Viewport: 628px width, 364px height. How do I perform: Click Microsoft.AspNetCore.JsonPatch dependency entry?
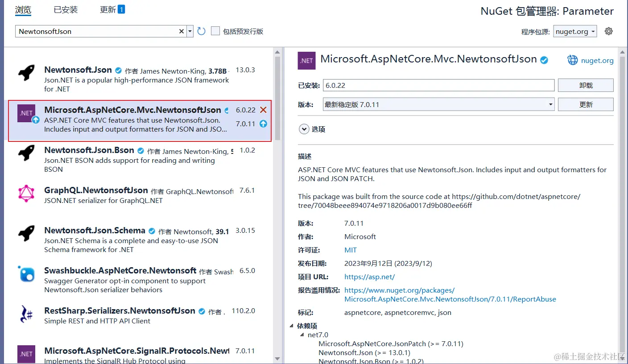pyautogui.click(x=391, y=344)
